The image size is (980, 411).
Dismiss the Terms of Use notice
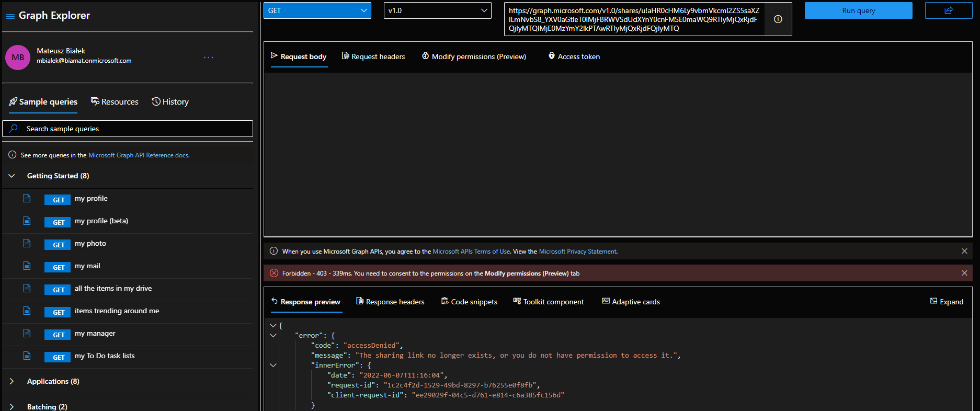(964, 252)
